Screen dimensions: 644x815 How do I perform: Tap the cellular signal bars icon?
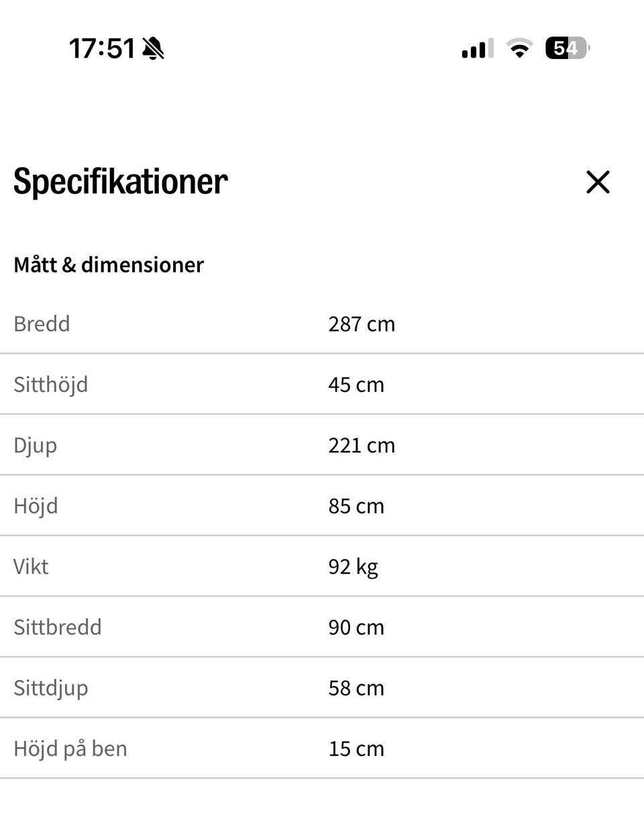pyautogui.click(x=478, y=48)
